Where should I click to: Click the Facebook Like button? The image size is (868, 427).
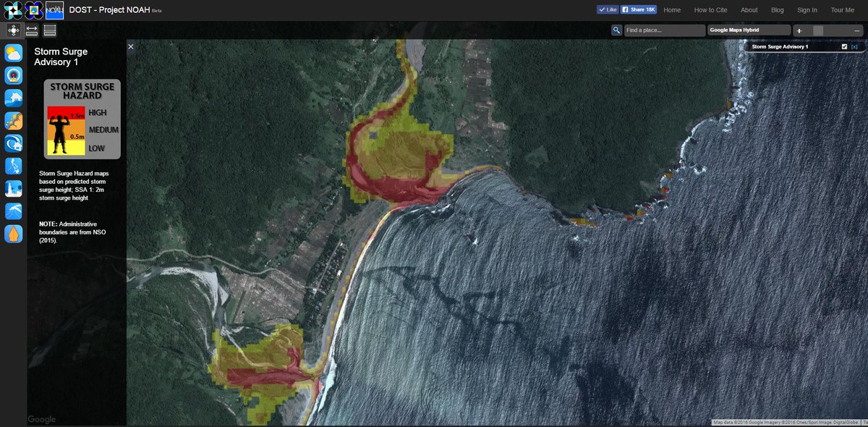point(608,10)
